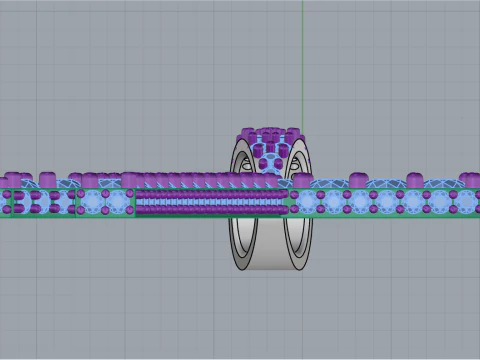Select the upper purple bead row of pavé section
The width and height of the screenshot is (480, 360).
[x=212, y=194]
